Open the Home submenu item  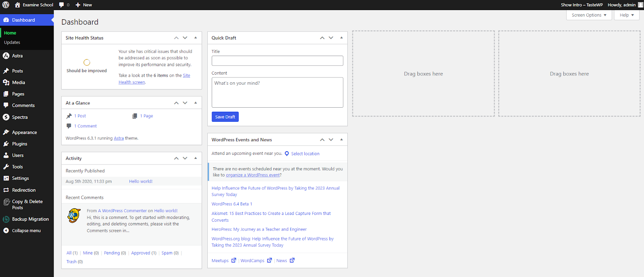point(10,33)
